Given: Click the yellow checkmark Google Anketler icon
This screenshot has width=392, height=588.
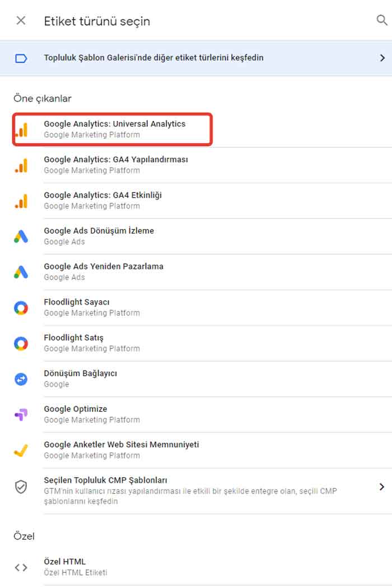Looking at the screenshot, I should point(21,450).
